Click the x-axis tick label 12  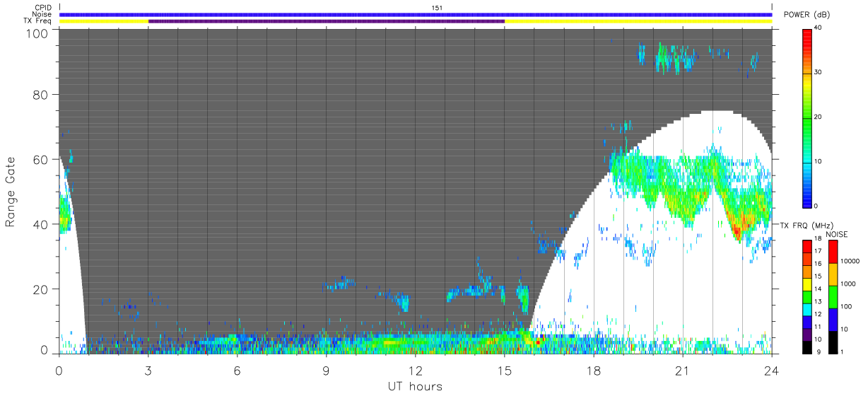pyautogui.click(x=416, y=370)
